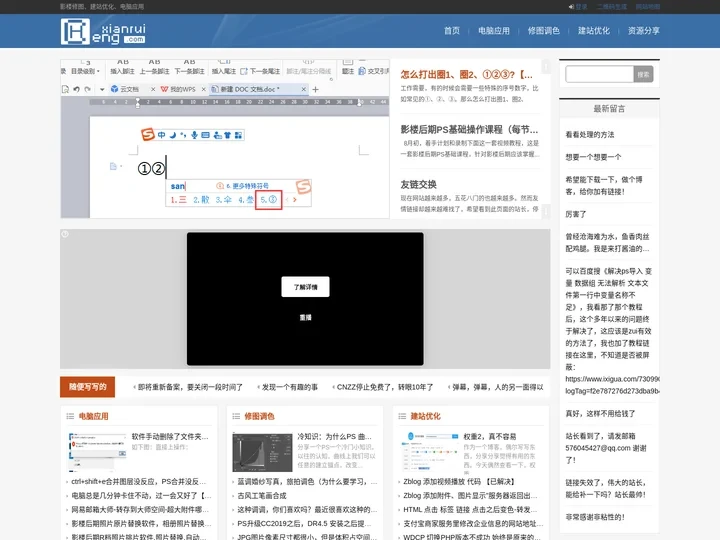Select the 资源分享 navigation item
Screen dimensions: 720x540
click(x=644, y=31)
